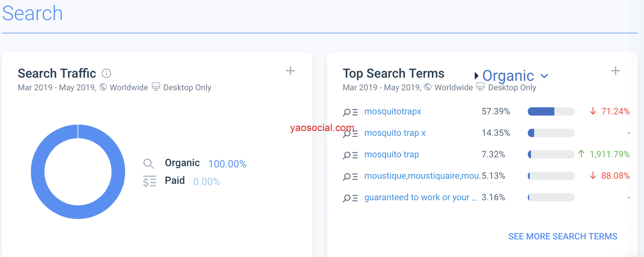The height and width of the screenshot is (257, 644).
Task: Expand the triangle before Organic heading
Action: click(x=476, y=76)
